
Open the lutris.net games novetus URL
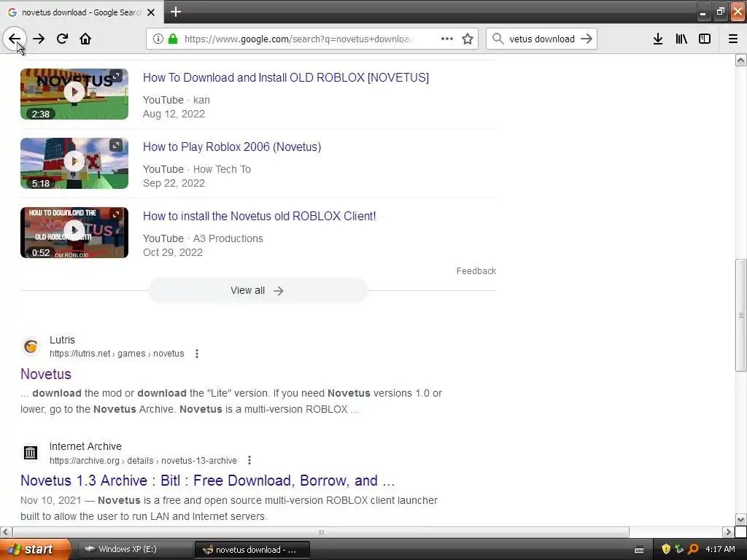[x=117, y=354]
